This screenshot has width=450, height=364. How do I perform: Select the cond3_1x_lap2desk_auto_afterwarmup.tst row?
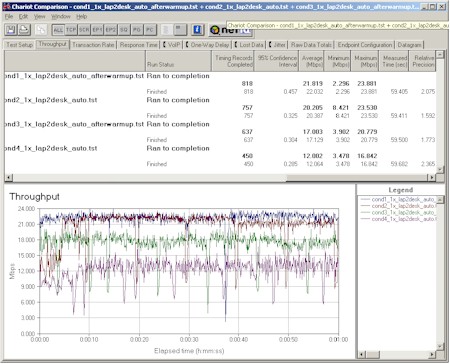point(220,124)
